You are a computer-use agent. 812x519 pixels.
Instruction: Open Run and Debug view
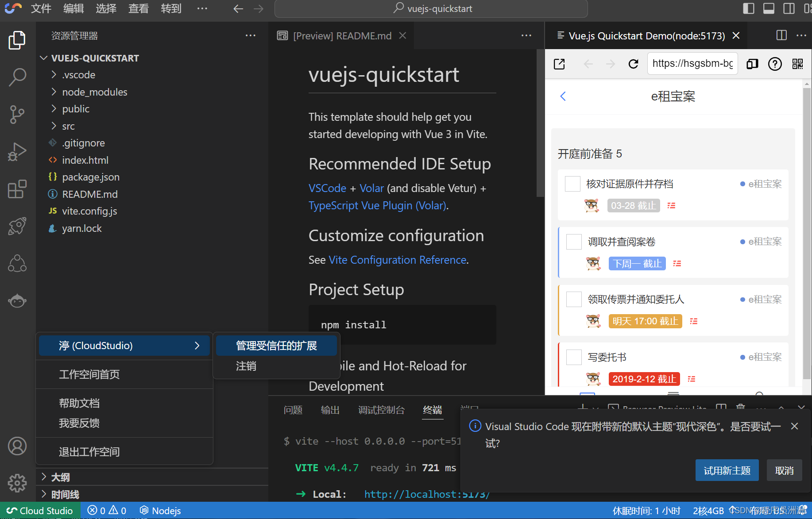pos(17,152)
